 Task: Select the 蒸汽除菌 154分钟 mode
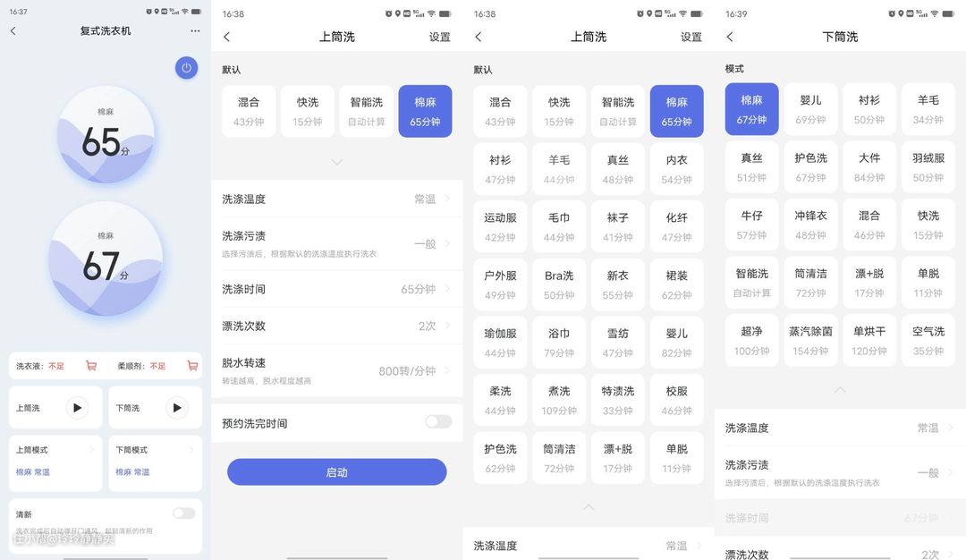(810, 340)
